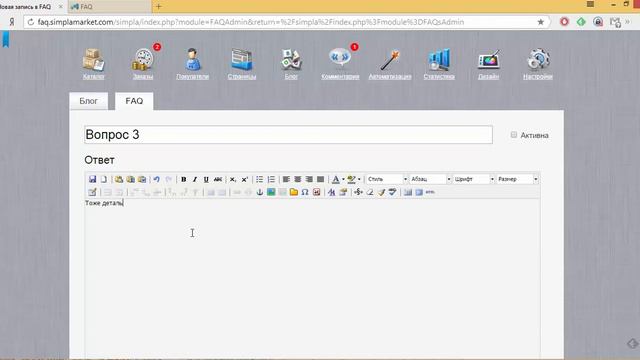Click the Статистика text link

(439, 76)
